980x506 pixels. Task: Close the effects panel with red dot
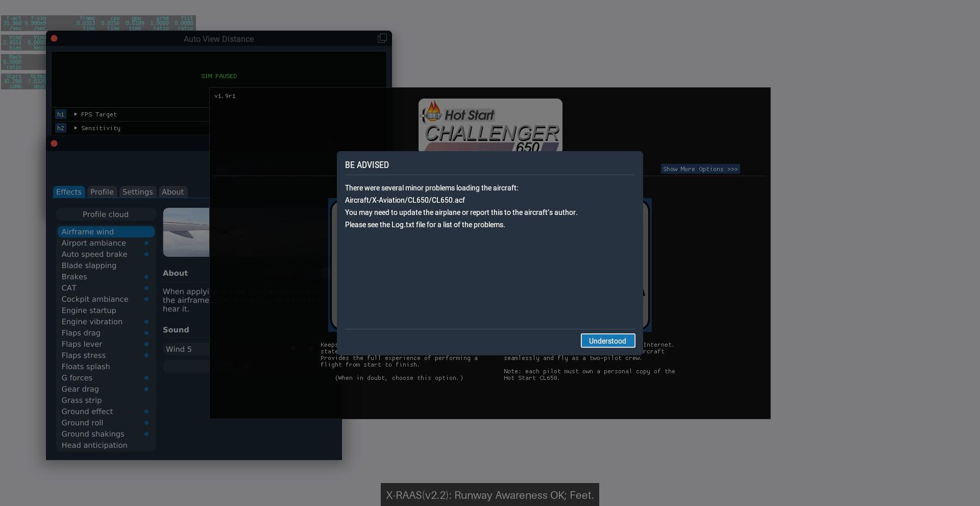coord(54,144)
